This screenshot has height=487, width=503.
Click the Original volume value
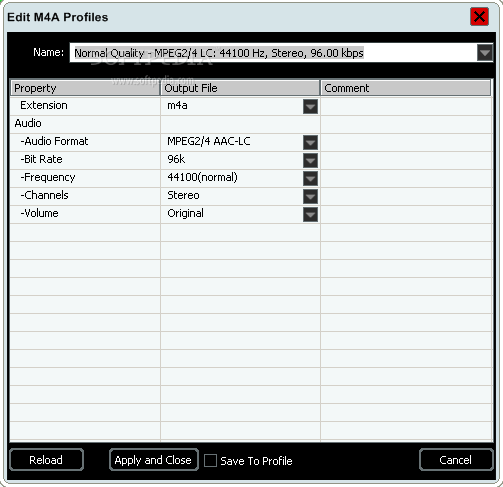185,213
